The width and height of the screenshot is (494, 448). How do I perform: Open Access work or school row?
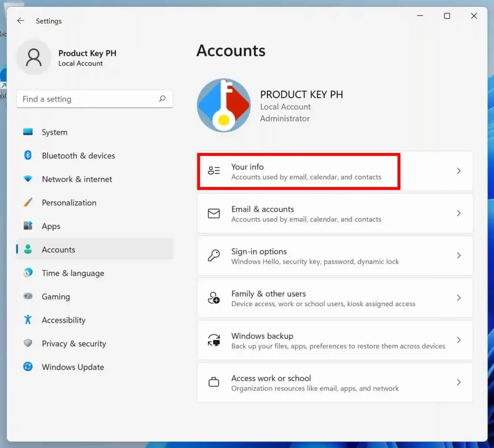click(x=335, y=382)
